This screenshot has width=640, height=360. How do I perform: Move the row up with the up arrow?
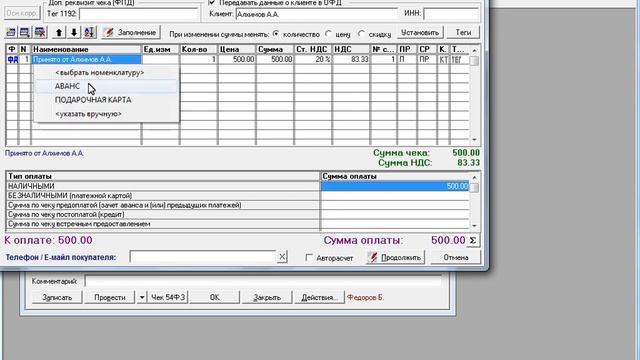(59, 32)
